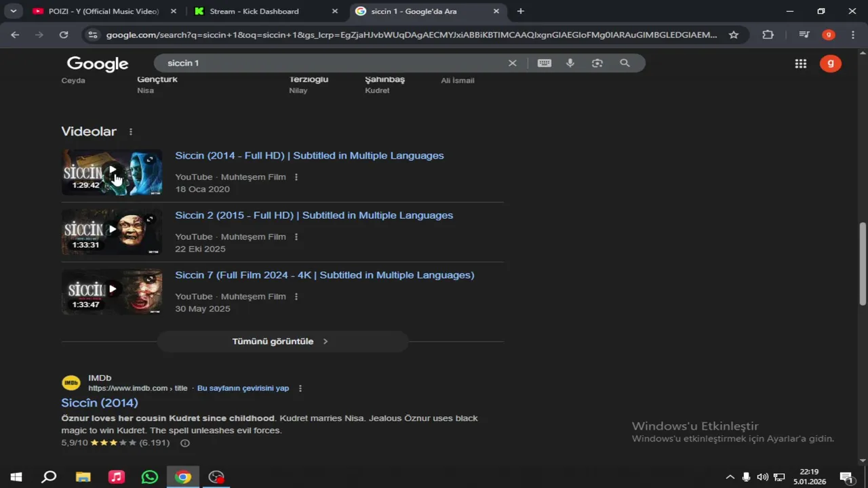This screenshot has height=488, width=868.
Task: Click the site information icon in address bar
Action: [93, 35]
